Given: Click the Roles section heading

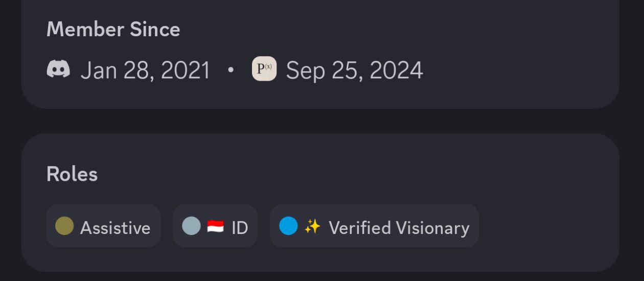Looking at the screenshot, I should pyautogui.click(x=72, y=174).
